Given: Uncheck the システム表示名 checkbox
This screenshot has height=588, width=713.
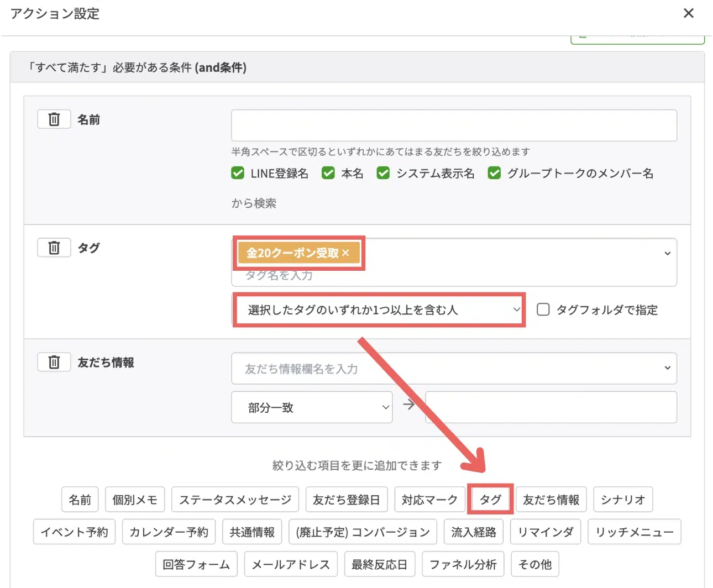Looking at the screenshot, I should tap(383, 174).
